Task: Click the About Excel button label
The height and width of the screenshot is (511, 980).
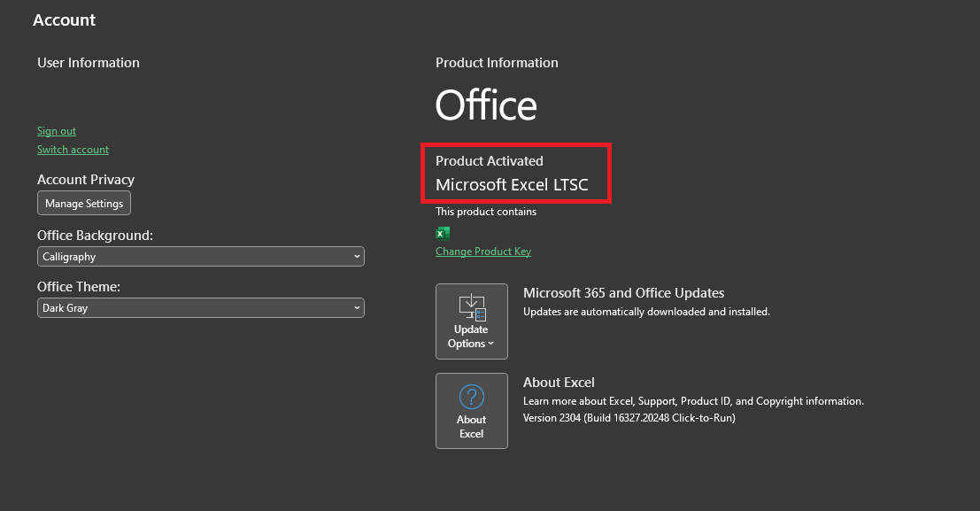Action: click(x=471, y=427)
